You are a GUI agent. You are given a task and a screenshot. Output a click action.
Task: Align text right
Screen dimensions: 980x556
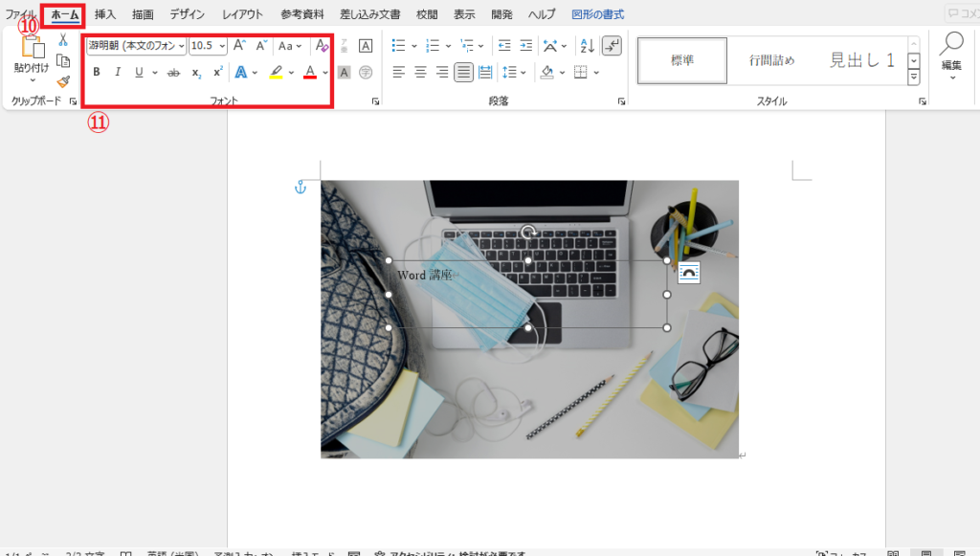tap(442, 73)
